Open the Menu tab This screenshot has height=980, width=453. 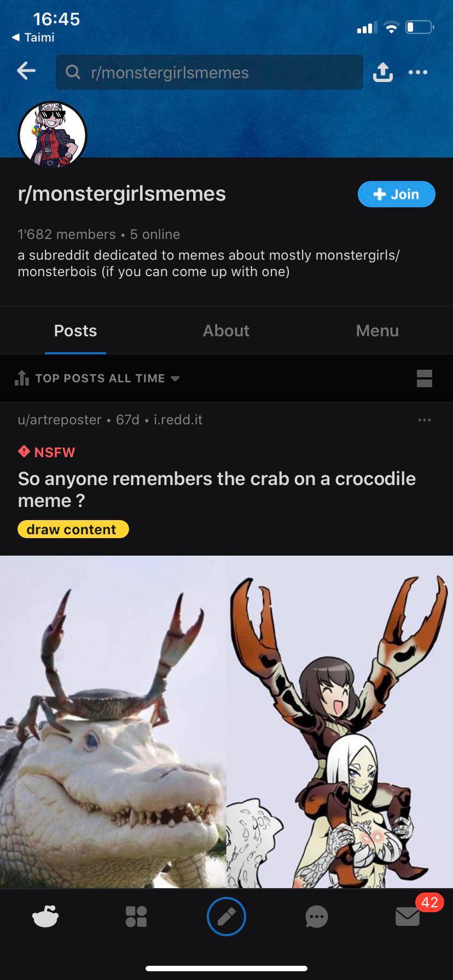(x=377, y=330)
